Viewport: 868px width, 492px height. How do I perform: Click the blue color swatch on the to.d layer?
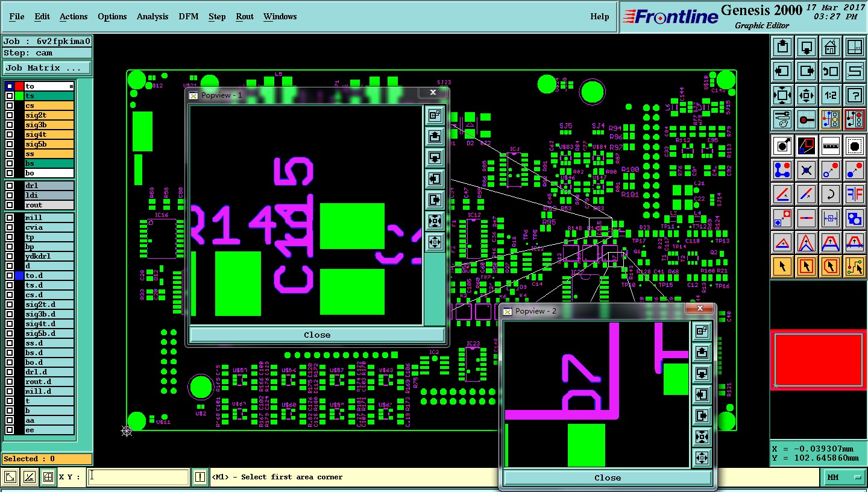point(19,276)
